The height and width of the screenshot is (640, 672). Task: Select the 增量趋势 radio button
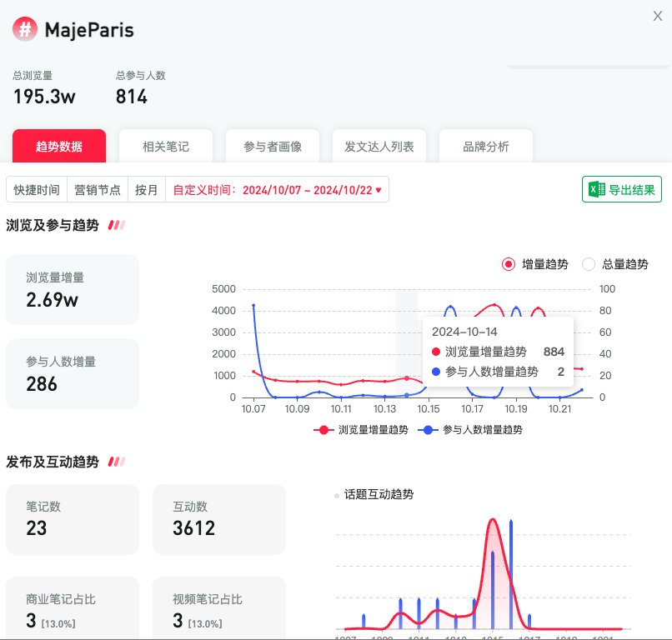coord(509,264)
